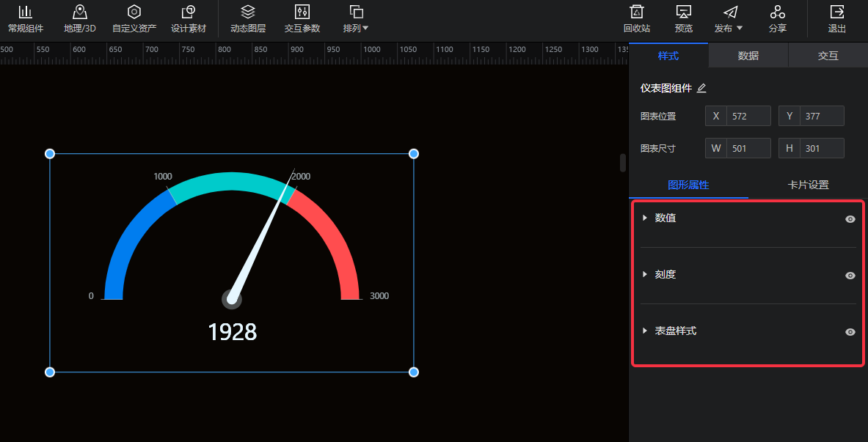
Task: Click the 退出 exit button
Action: [836, 19]
